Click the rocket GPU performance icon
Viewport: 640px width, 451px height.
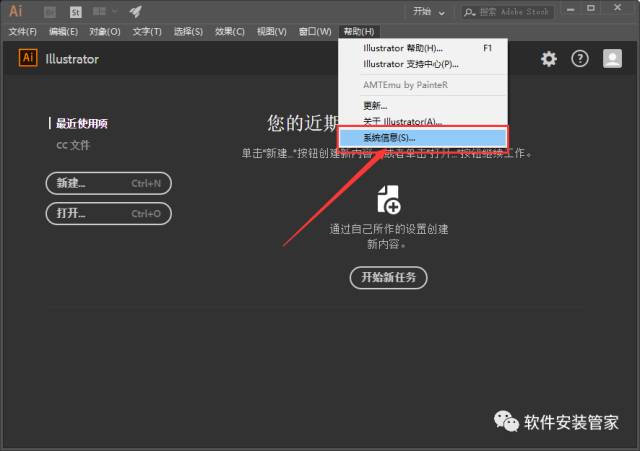[x=136, y=12]
